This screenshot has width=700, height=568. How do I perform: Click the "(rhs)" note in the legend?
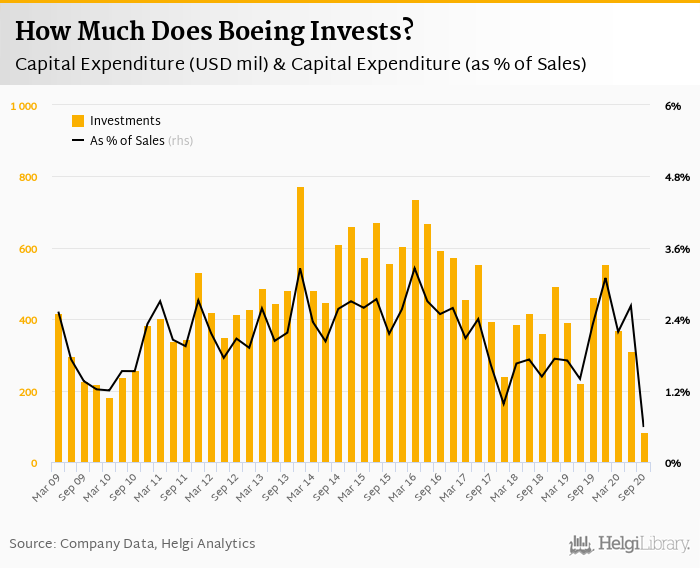[x=180, y=141]
